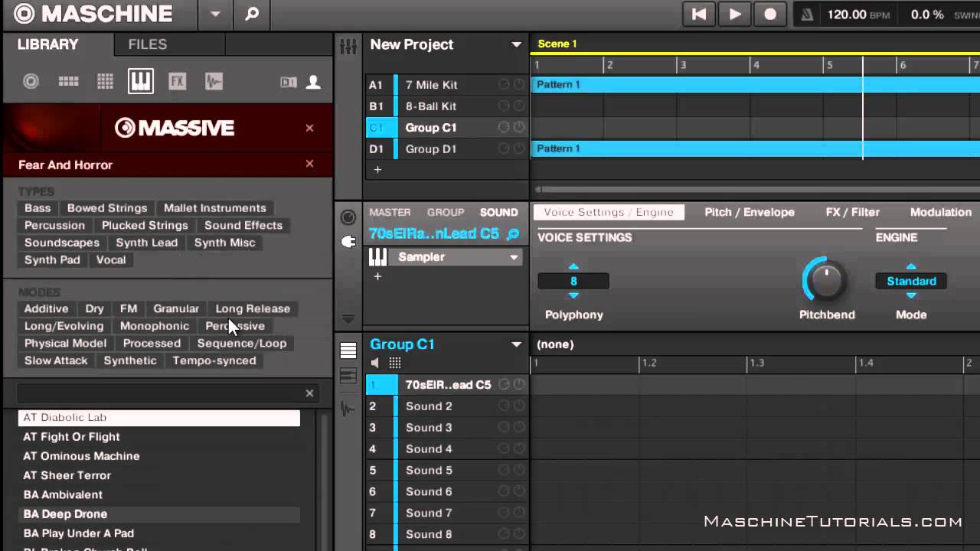Select the Instruments keyboard browser icon
Screen dimensions: 980x551
(141, 81)
